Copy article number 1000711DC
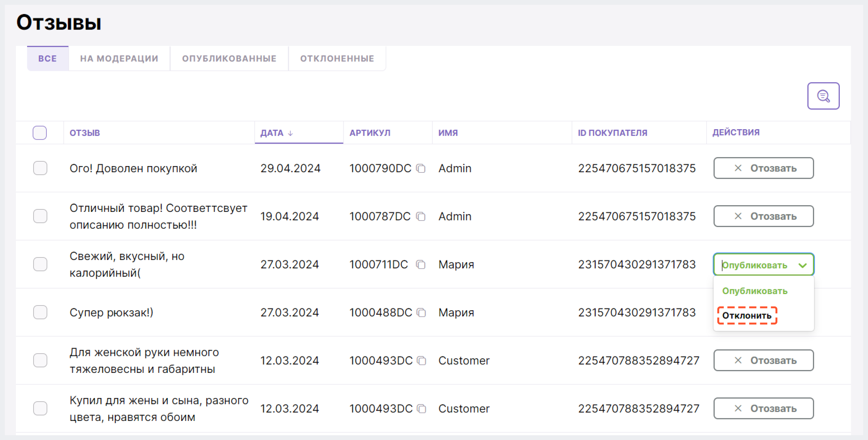This screenshot has height=440, width=868. (421, 264)
